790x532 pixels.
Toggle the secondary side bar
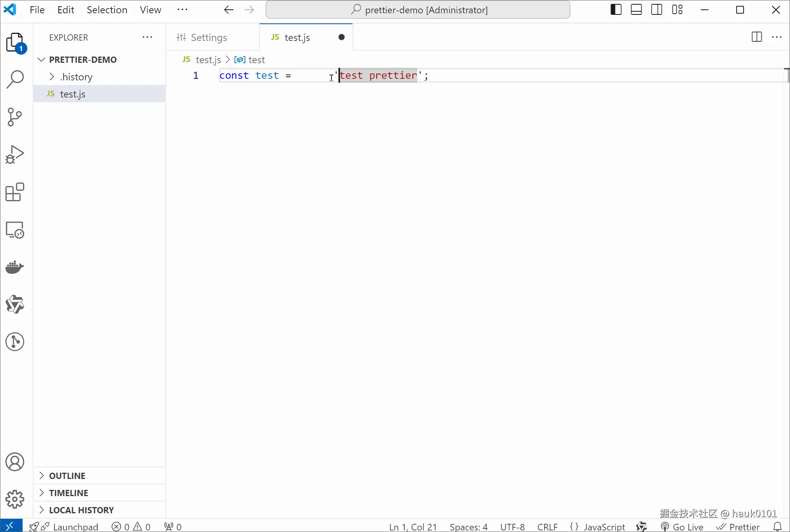pyautogui.click(x=657, y=9)
